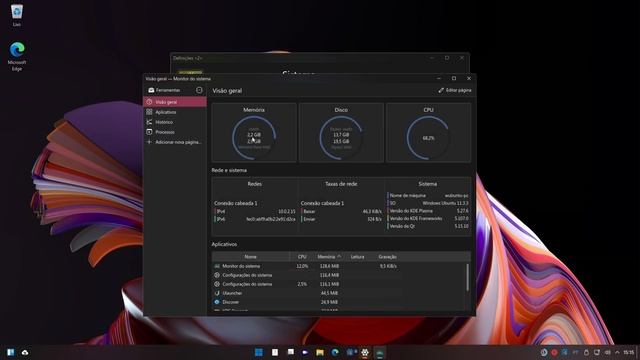Switch to the Aplicativos sidebar page
Screen dimensions: 640x360
tap(175, 112)
